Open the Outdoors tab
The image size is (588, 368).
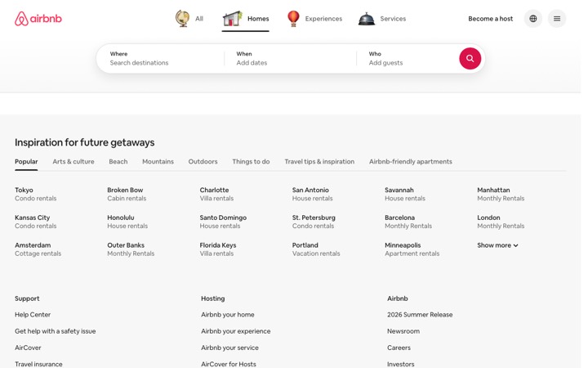coord(203,161)
